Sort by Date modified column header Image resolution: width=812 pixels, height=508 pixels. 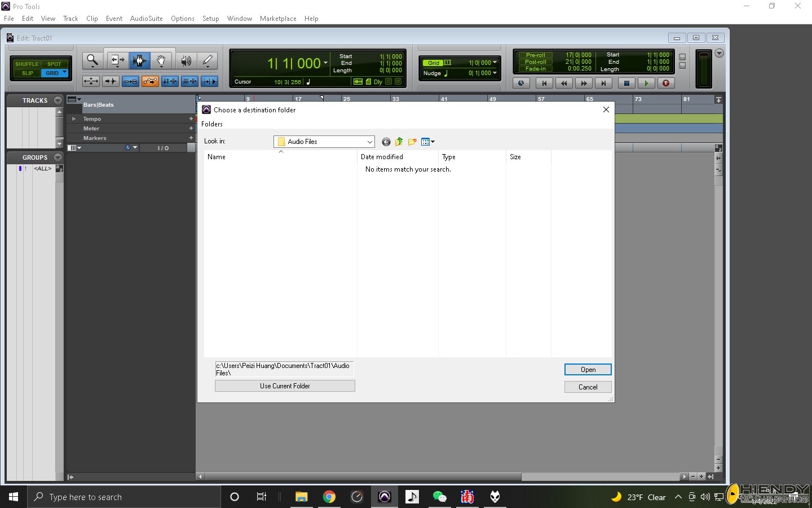pyautogui.click(x=398, y=157)
